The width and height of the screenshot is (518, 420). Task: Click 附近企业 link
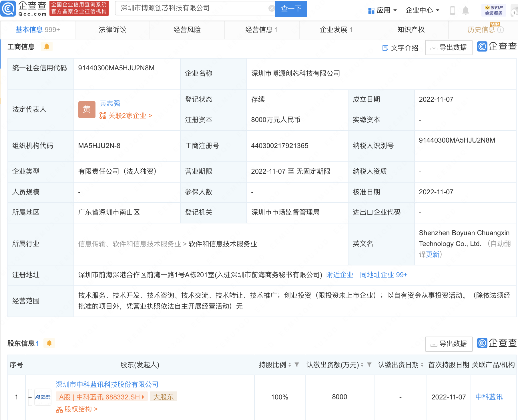click(340, 275)
